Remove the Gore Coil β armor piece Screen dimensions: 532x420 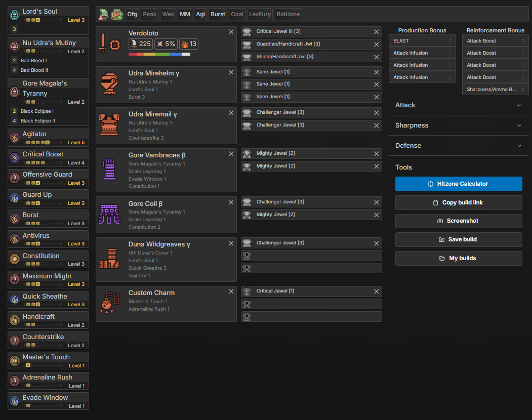coord(231,202)
